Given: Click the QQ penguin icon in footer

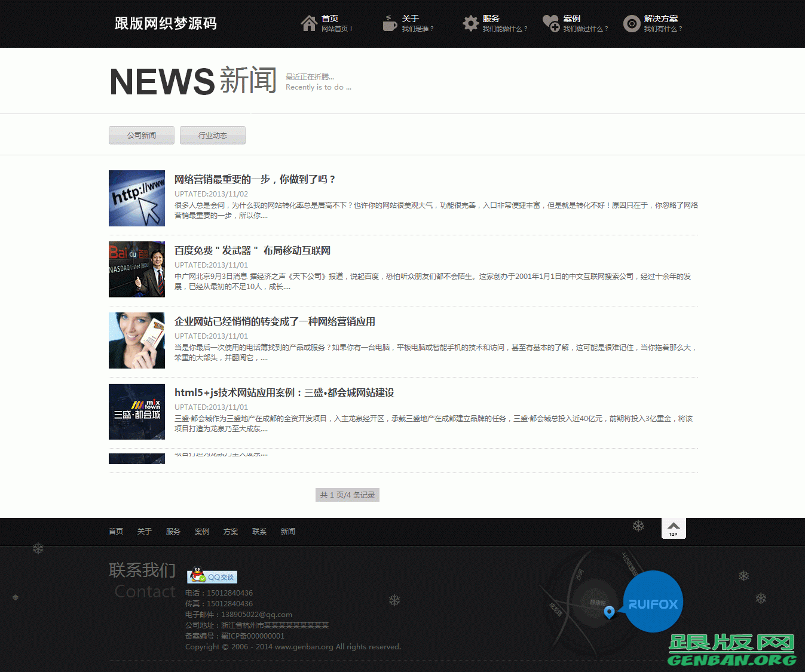Looking at the screenshot, I should pyautogui.click(x=197, y=575).
